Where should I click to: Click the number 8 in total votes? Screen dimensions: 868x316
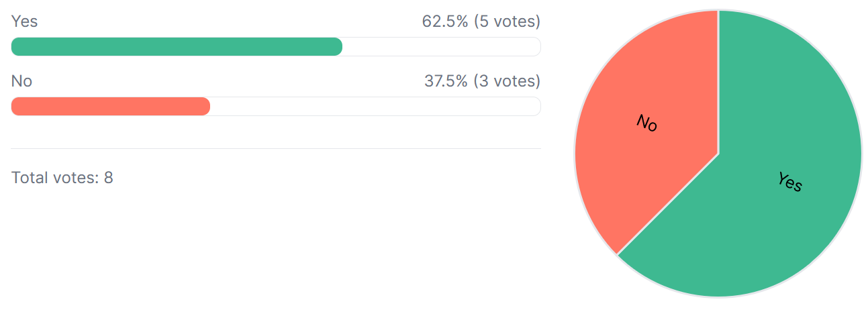109,178
